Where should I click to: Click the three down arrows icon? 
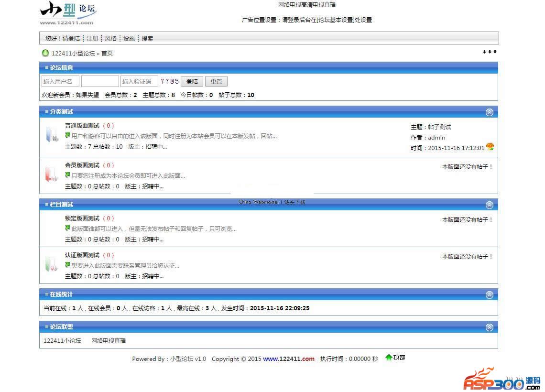coord(490,52)
